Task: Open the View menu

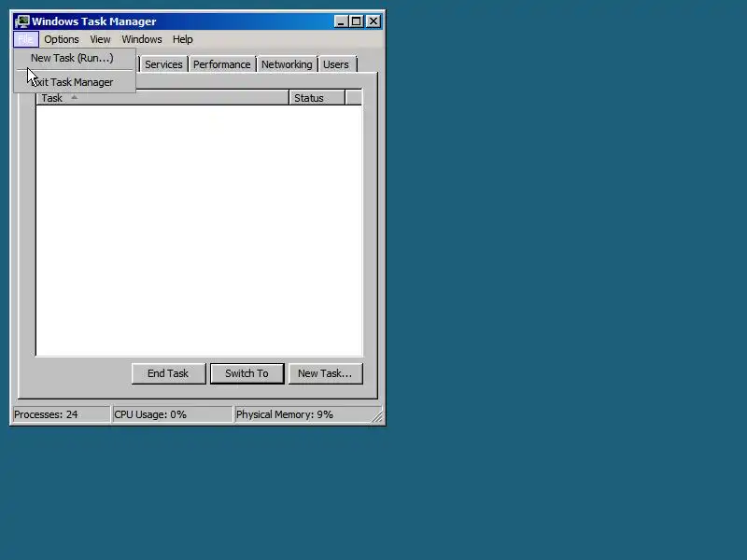Action: pos(100,39)
